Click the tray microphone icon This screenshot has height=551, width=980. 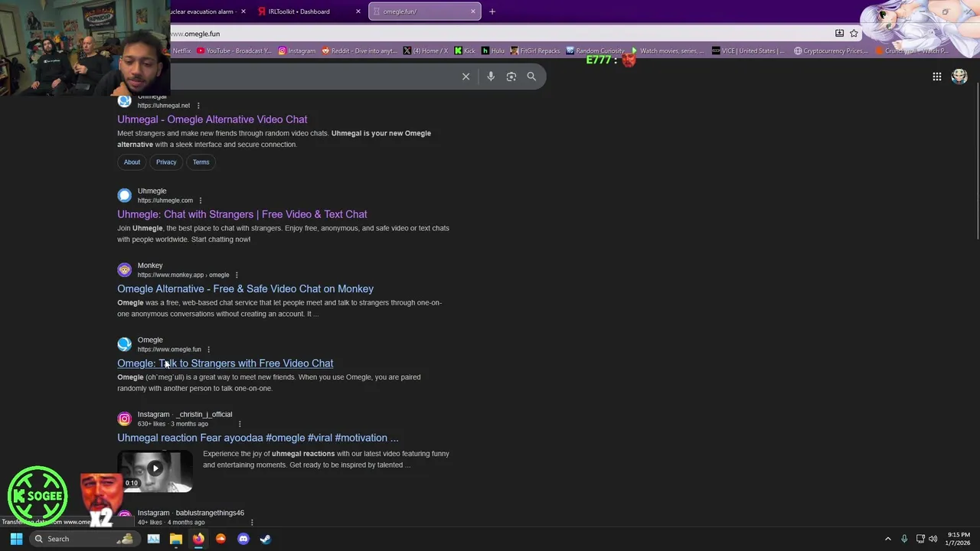(904, 539)
